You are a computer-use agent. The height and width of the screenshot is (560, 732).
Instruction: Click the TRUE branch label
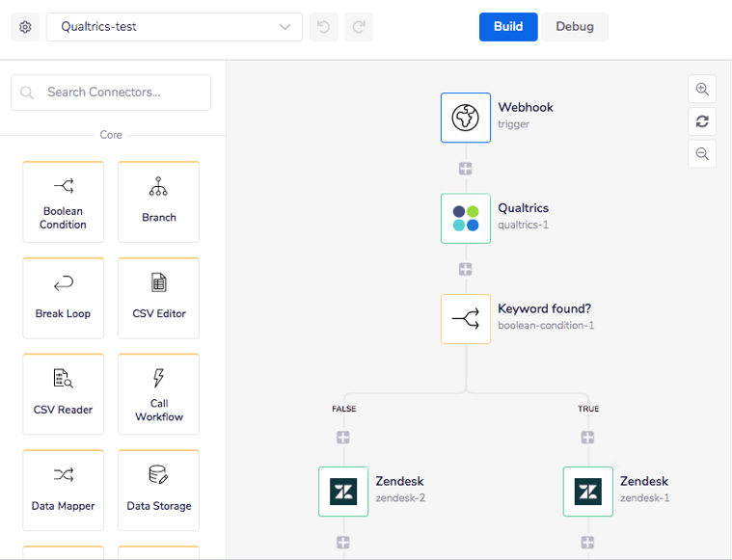click(x=588, y=409)
